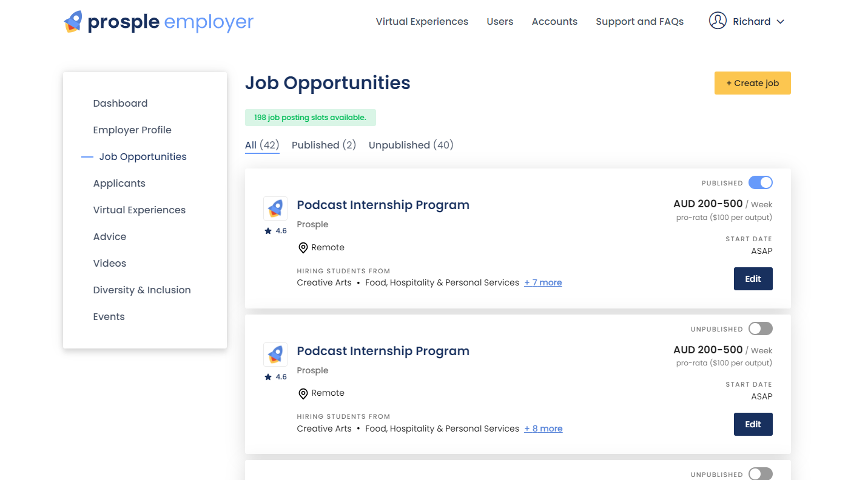Click the unpublished Podcast Internship Program company logo
Image resolution: width=868 pixels, height=480 pixels.
pos(275,355)
